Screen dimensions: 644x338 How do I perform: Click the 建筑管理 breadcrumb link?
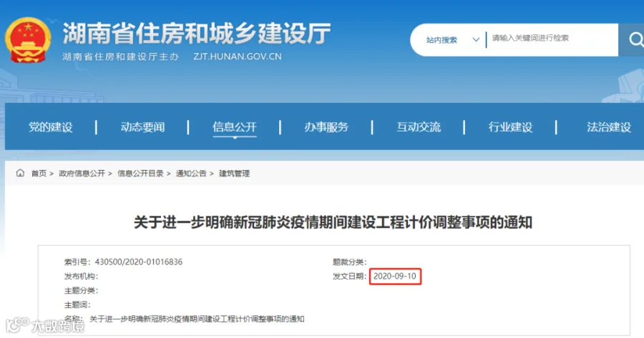[234, 174]
